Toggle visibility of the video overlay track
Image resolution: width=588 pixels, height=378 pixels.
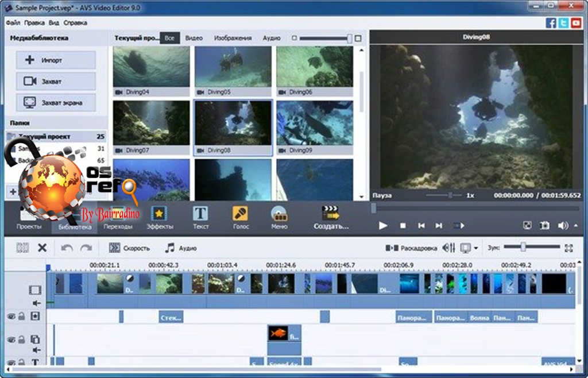[x=11, y=340]
